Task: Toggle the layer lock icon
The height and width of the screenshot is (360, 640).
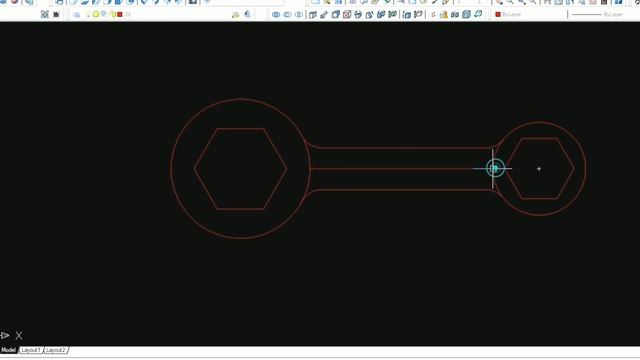Action: 113,14
